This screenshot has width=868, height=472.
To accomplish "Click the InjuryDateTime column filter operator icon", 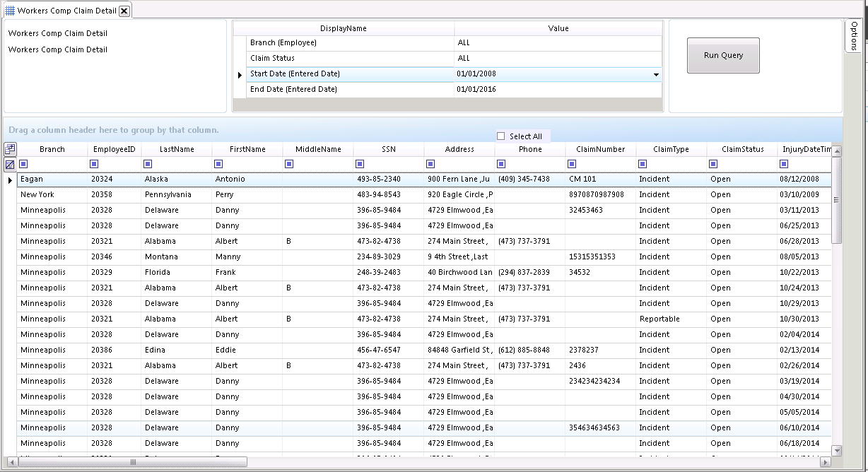I will tap(784, 164).
